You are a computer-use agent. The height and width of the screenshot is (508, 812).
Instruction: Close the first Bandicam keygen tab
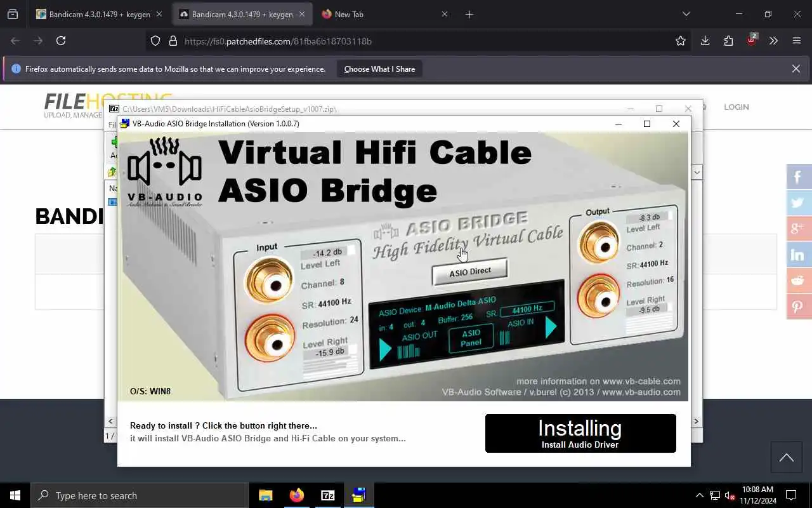click(x=159, y=14)
